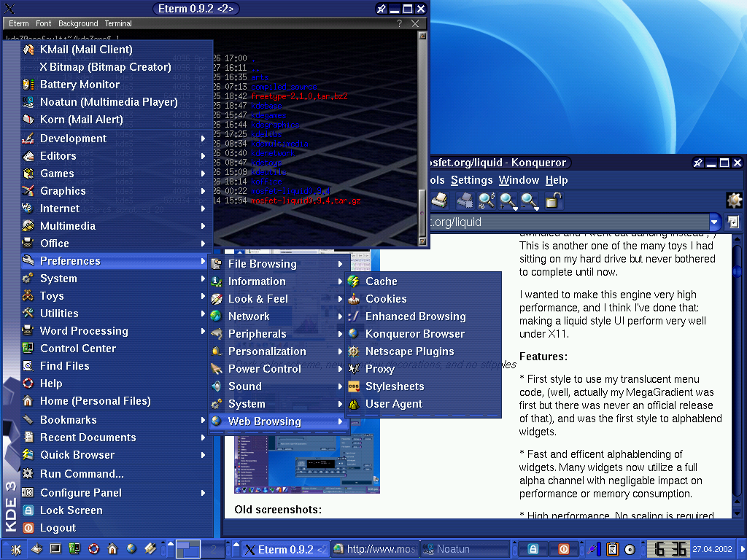747x560 pixels.
Task: Open the Font menu in Eterm
Action: [43, 23]
